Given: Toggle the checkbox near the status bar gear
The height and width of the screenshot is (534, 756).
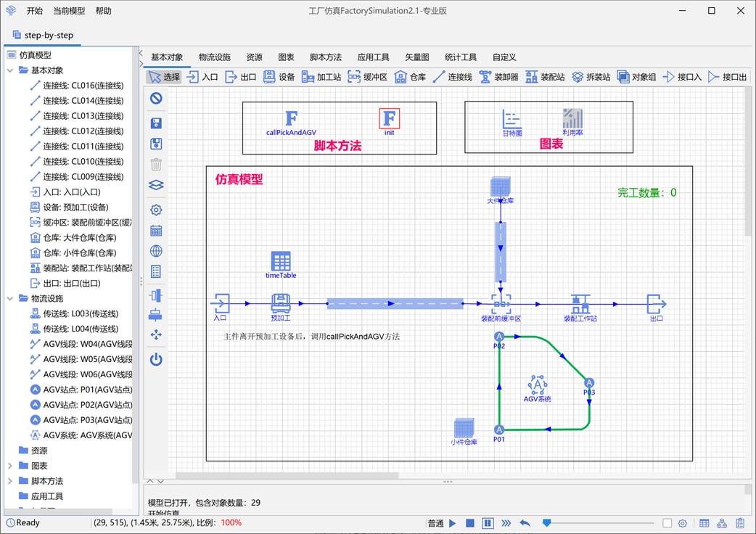Looking at the screenshot, I should pyautogui.click(x=666, y=522).
